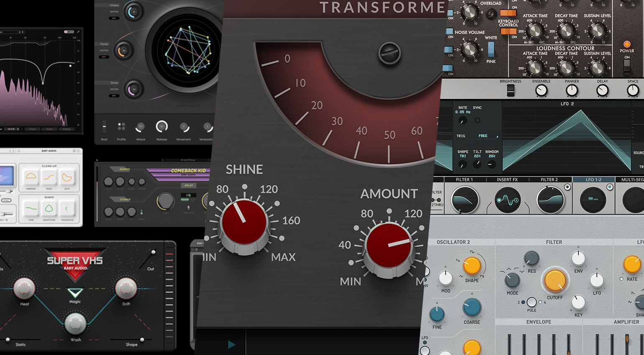Click the Ensemble knob

pyautogui.click(x=541, y=91)
